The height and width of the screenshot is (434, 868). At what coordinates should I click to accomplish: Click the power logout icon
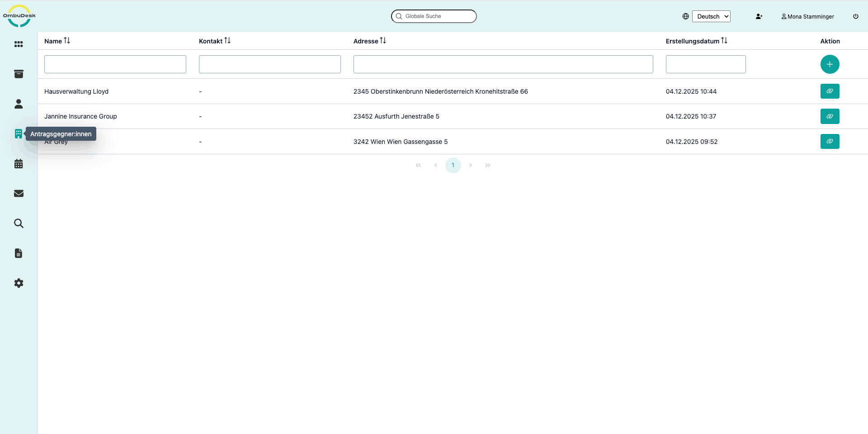pyautogui.click(x=856, y=16)
